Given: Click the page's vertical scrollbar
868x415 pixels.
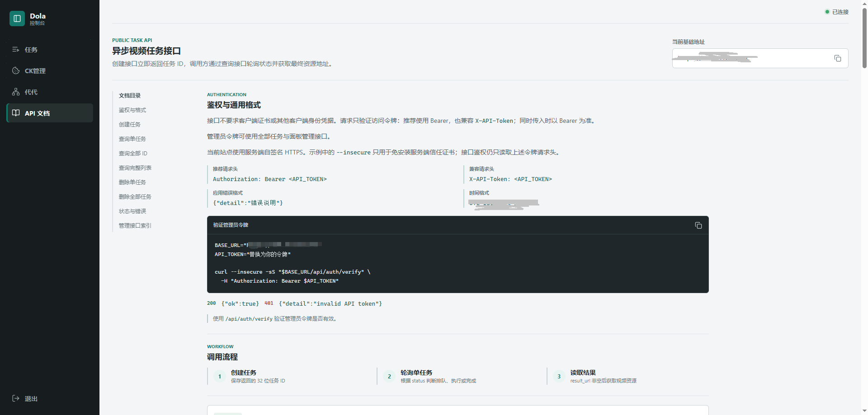Looking at the screenshot, I should pyautogui.click(x=864, y=38).
